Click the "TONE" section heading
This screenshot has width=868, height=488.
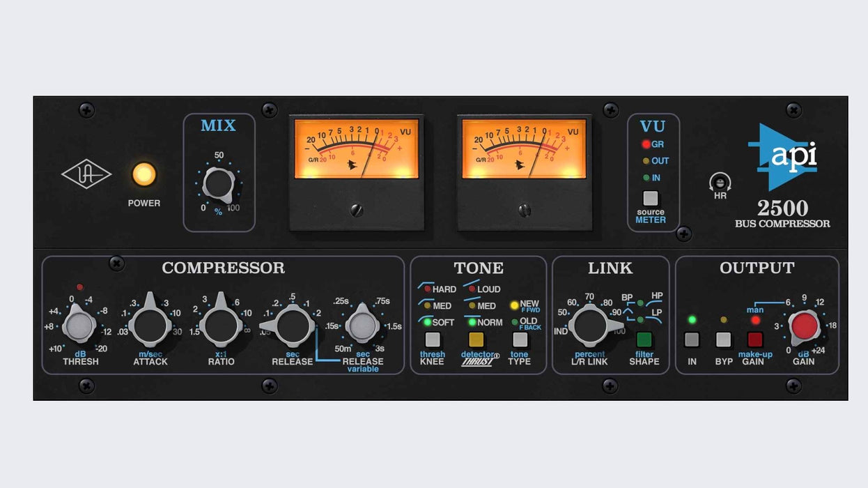click(x=478, y=268)
